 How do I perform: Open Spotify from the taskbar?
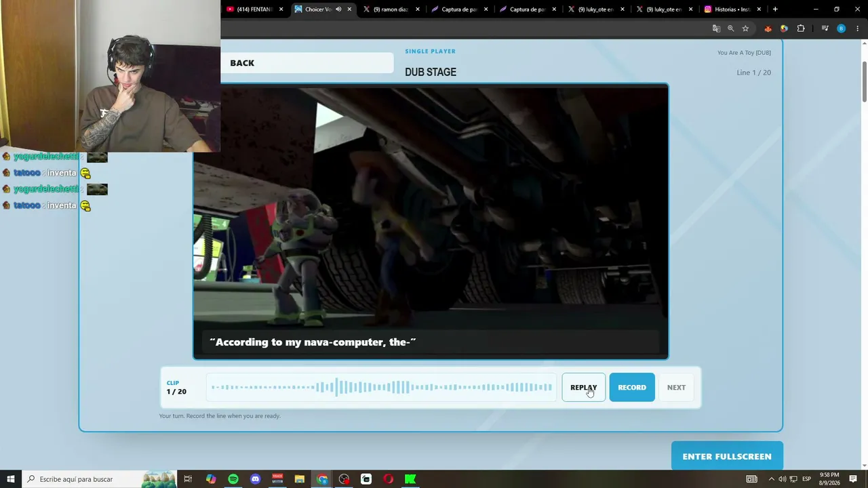[233, 479]
